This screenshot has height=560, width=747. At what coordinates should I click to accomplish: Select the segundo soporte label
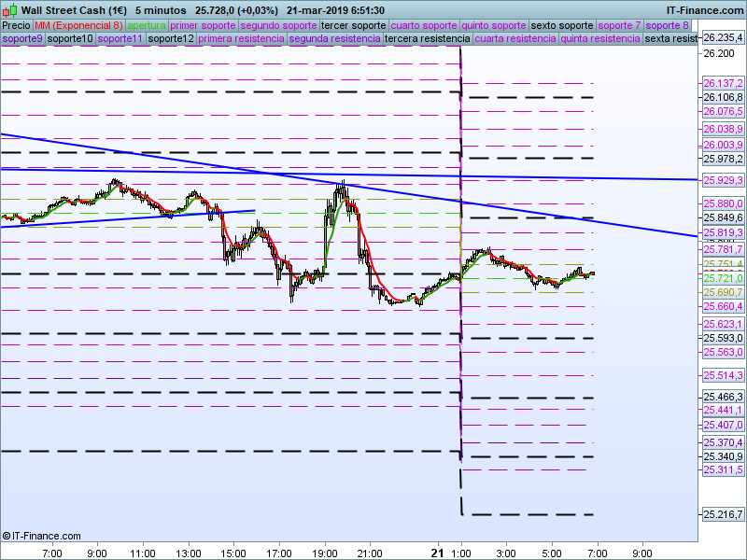[278, 26]
